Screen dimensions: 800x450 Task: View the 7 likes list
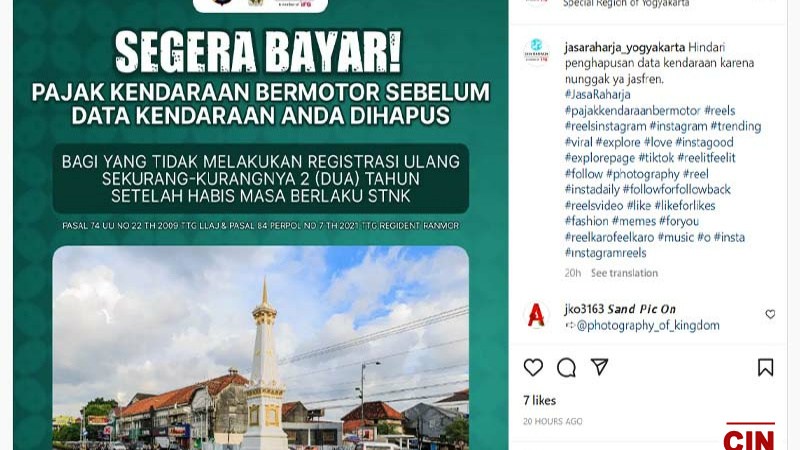pyautogui.click(x=539, y=401)
